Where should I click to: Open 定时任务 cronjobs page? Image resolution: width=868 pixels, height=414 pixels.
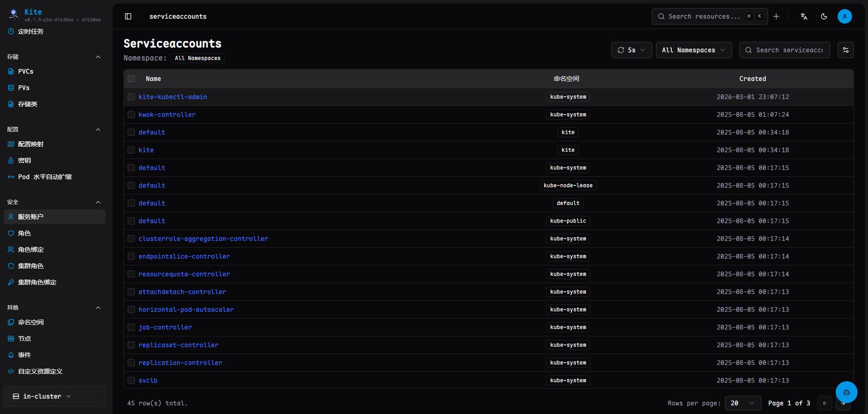pyautogui.click(x=55, y=31)
